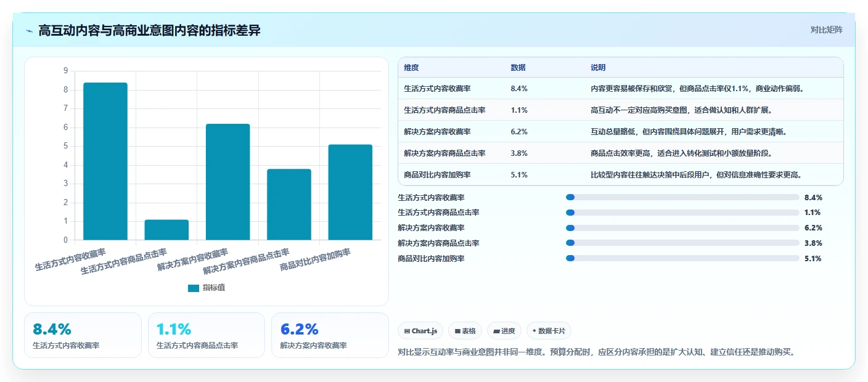
Task: Click the 数据卡片 tag chip
Action: point(549,331)
